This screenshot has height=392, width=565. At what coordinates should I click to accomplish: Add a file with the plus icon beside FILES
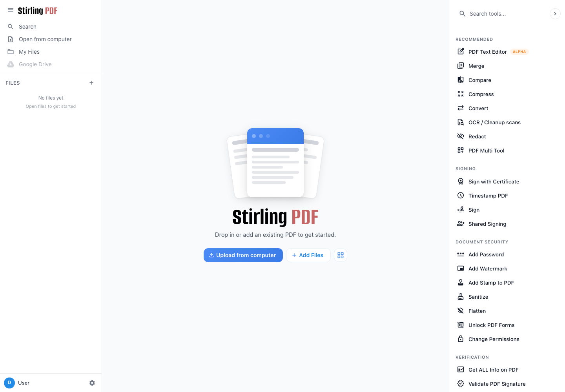[x=91, y=83]
